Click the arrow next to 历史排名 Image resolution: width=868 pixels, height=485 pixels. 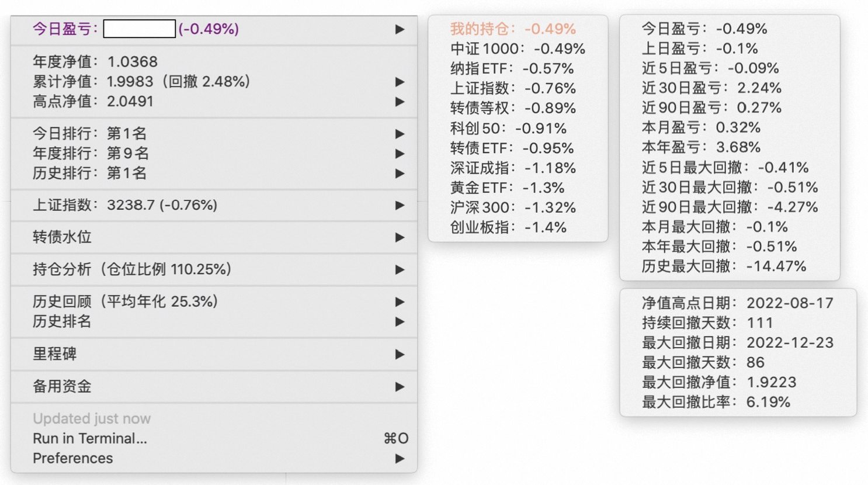tap(400, 321)
